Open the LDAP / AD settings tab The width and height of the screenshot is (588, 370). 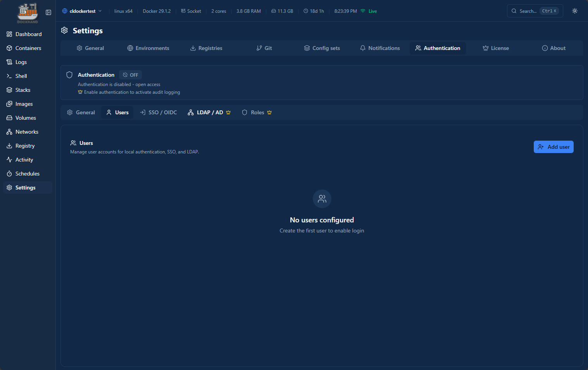[209, 112]
